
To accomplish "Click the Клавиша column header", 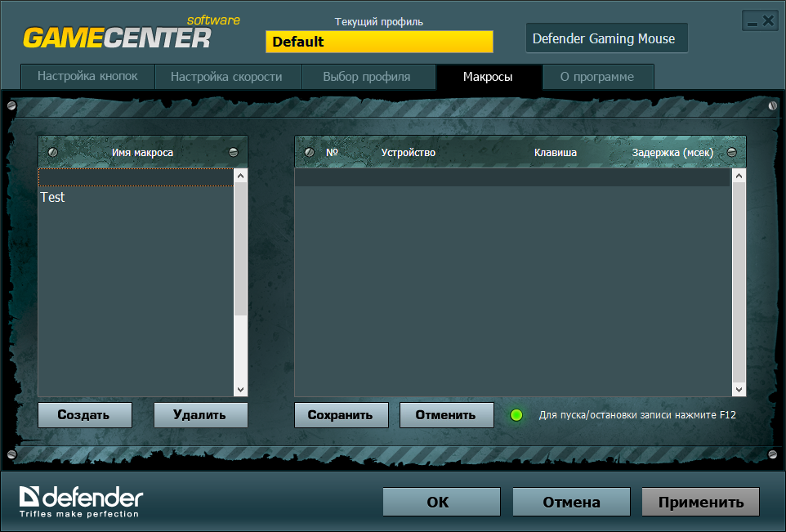I will click(556, 153).
